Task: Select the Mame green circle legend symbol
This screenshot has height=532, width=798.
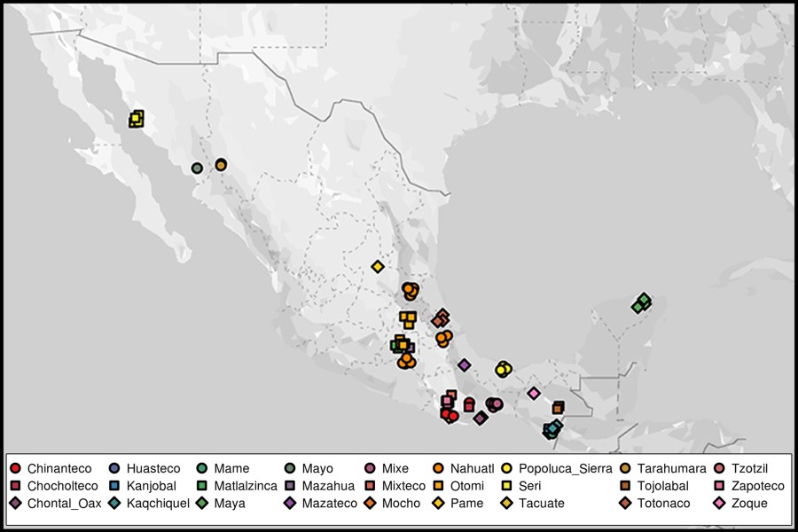Action: click(202, 468)
